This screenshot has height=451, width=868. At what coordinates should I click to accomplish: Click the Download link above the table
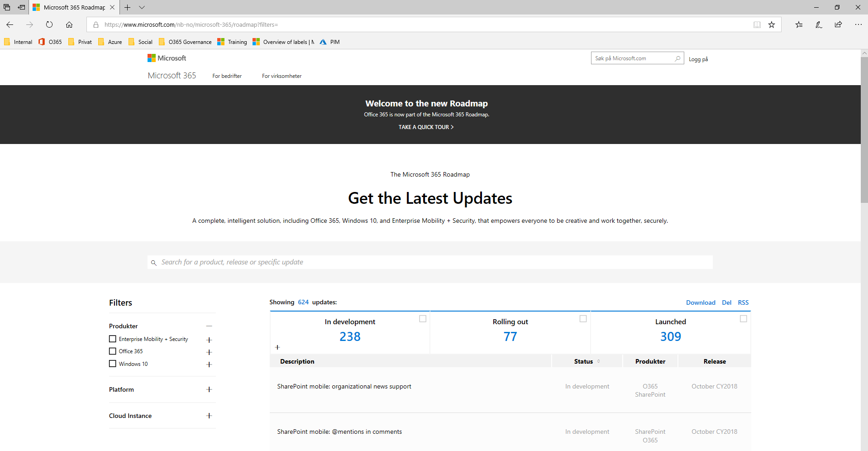[x=701, y=302]
